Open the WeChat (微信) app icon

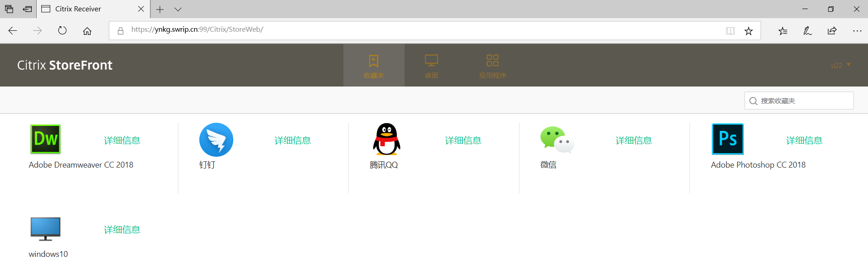point(557,140)
